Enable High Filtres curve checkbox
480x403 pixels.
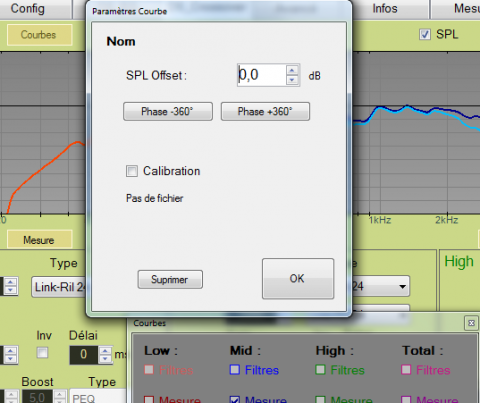320,370
